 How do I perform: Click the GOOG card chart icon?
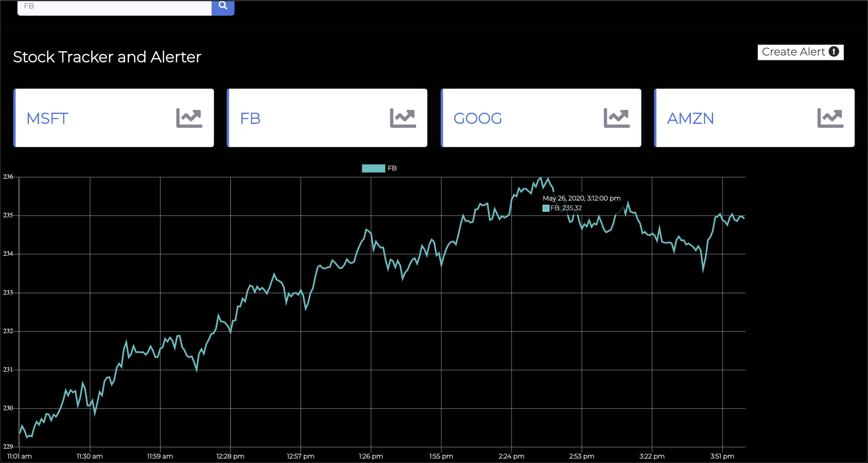click(x=616, y=118)
